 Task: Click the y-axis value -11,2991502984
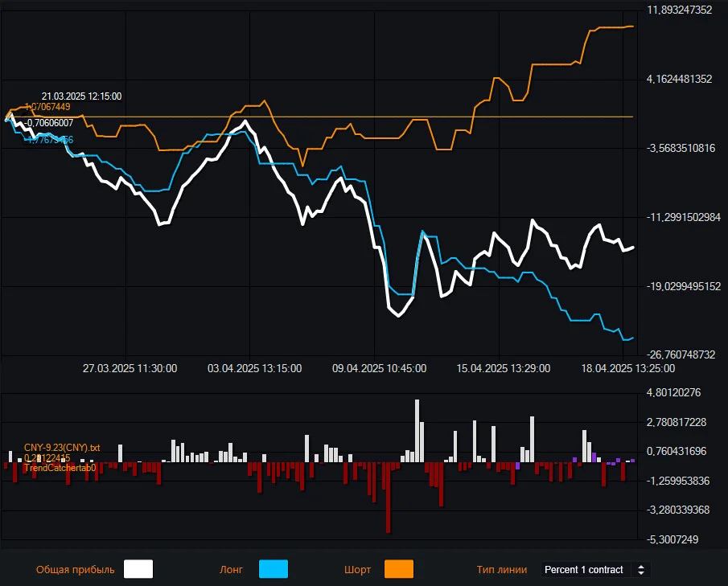pyautogui.click(x=684, y=217)
